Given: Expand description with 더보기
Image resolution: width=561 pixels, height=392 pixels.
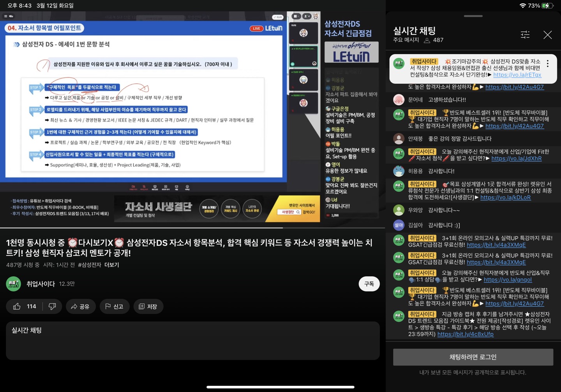Looking at the screenshot, I should [112, 265].
